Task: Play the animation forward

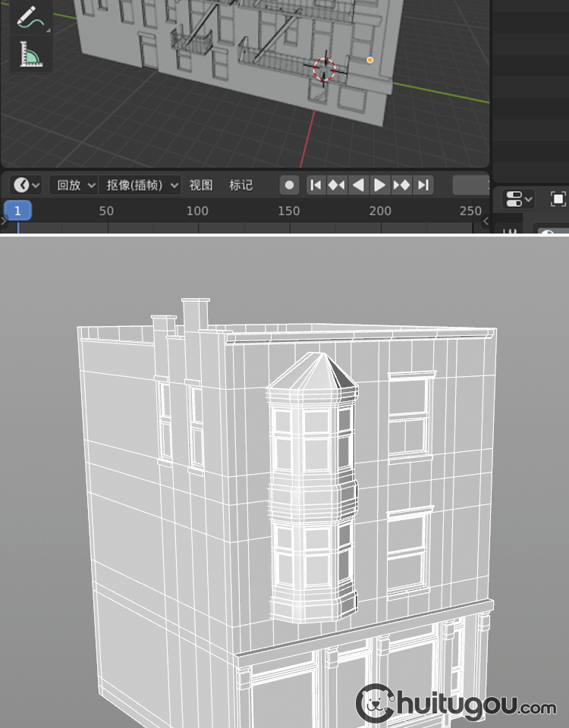Action: tap(380, 185)
